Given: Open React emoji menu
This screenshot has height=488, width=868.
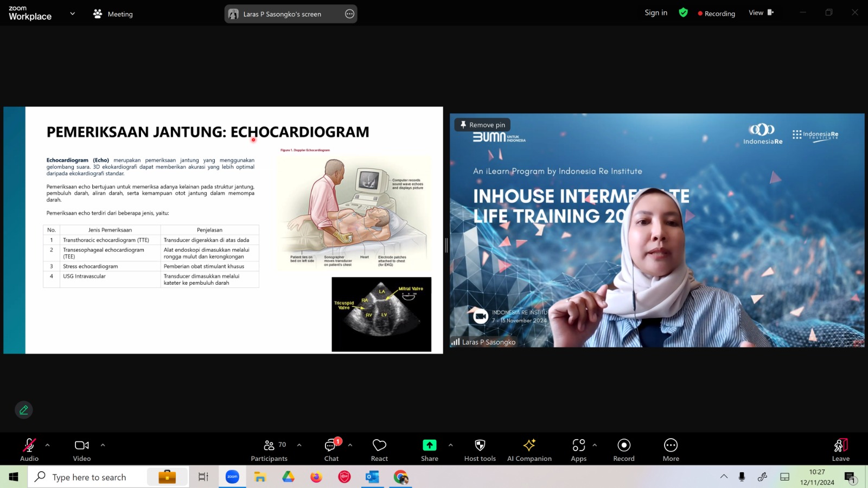Looking at the screenshot, I should coord(379,450).
